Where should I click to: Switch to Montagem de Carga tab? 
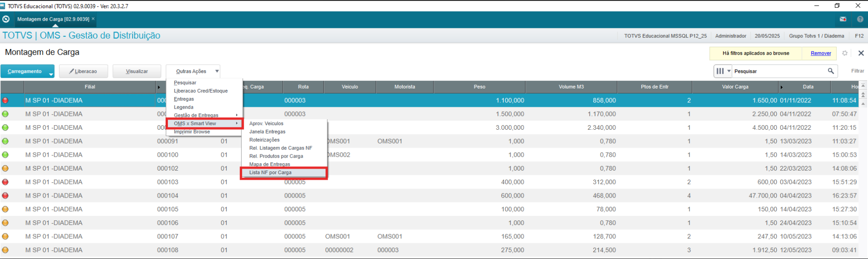[53, 19]
